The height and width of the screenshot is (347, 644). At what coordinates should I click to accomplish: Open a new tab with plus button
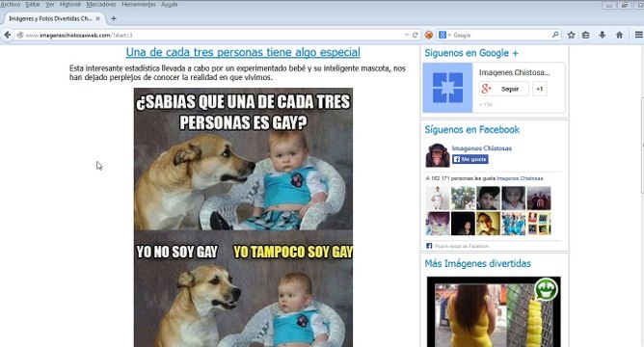point(114,18)
